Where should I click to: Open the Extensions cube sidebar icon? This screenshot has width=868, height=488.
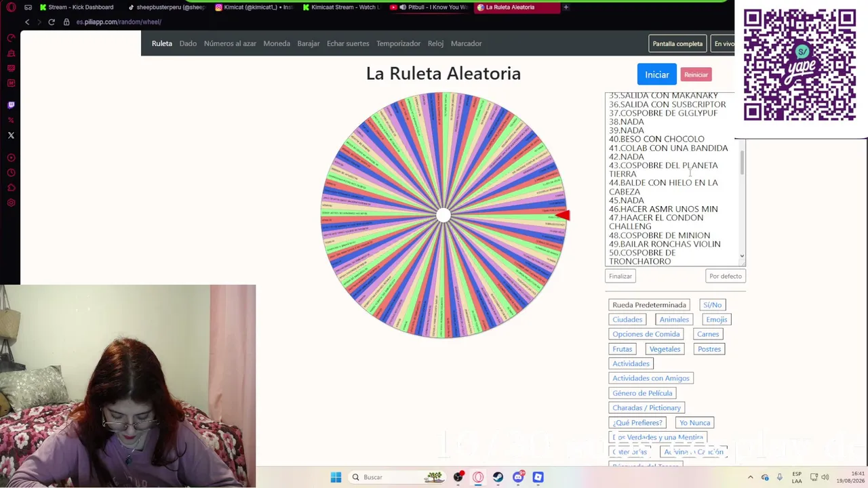tap(11, 188)
